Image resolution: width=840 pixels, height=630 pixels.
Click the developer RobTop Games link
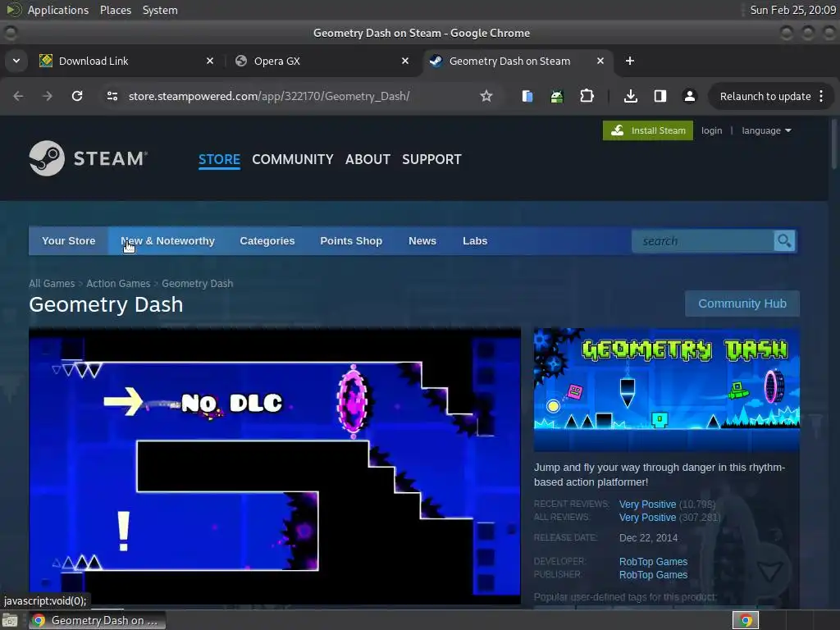pyautogui.click(x=653, y=561)
